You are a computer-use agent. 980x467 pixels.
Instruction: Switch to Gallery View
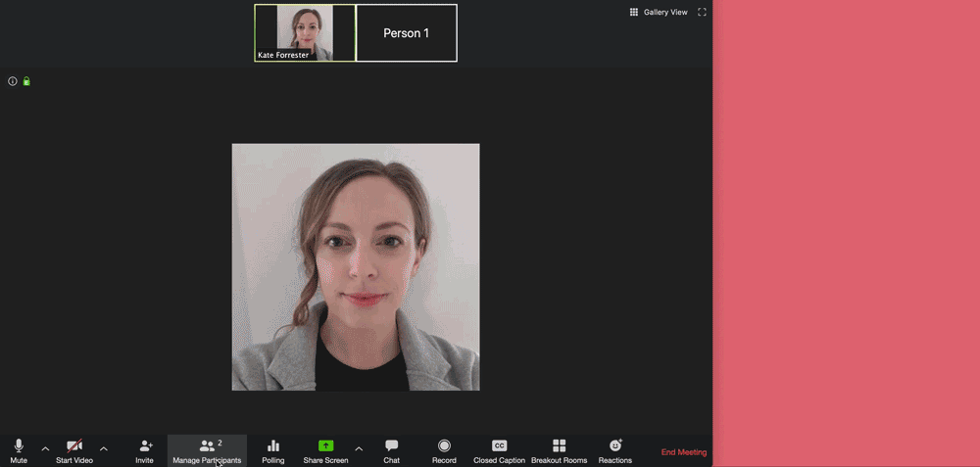[659, 13]
